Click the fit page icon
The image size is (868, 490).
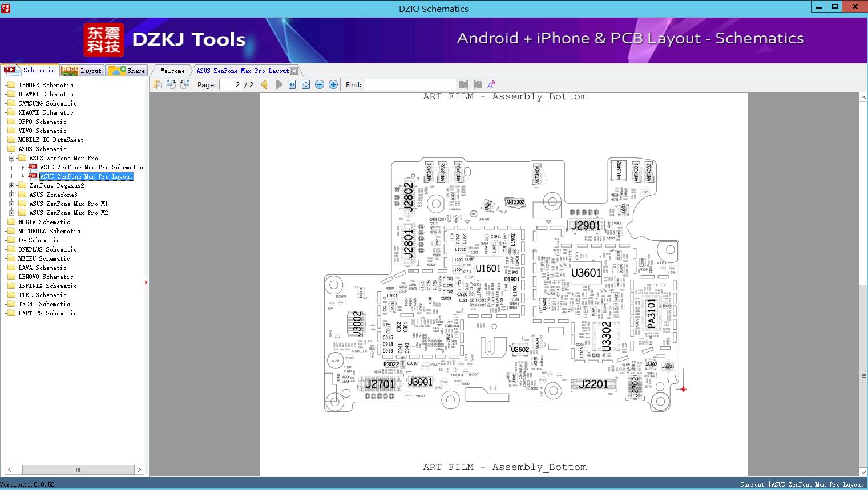[x=306, y=84]
